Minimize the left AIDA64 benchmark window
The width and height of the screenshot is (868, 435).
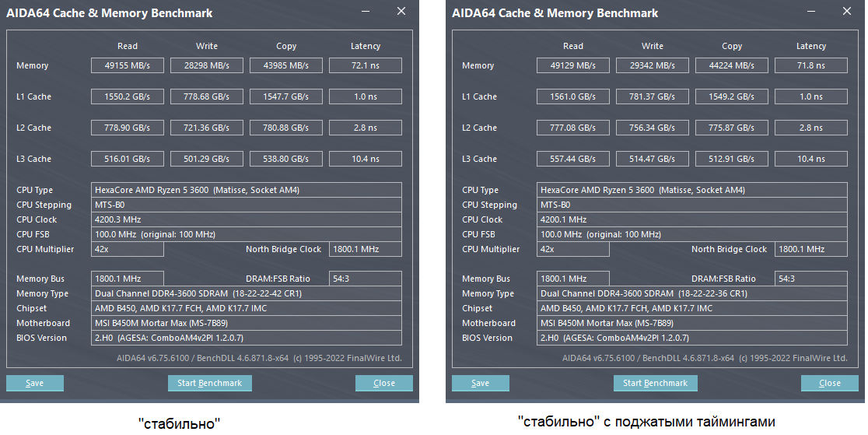[x=367, y=12]
